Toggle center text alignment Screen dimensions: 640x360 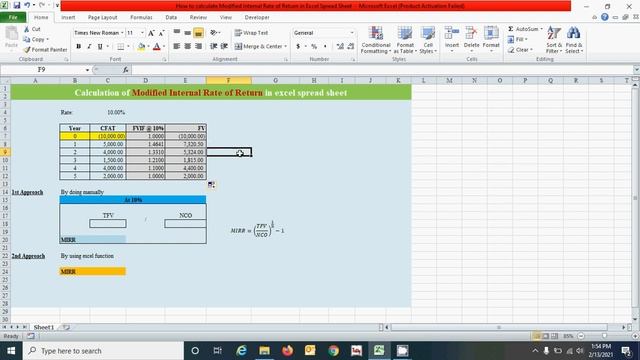(x=188, y=47)
